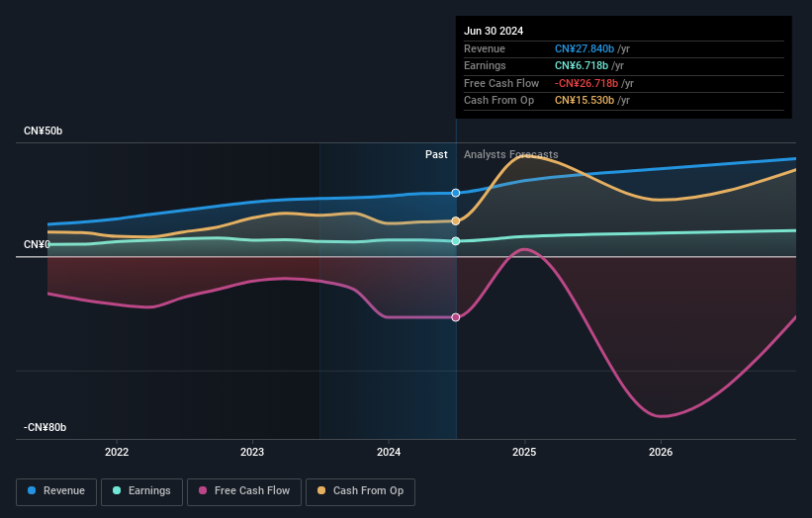Click the CN¥15.530b cash from op value
812x518 pixels.
pos(585,101)
